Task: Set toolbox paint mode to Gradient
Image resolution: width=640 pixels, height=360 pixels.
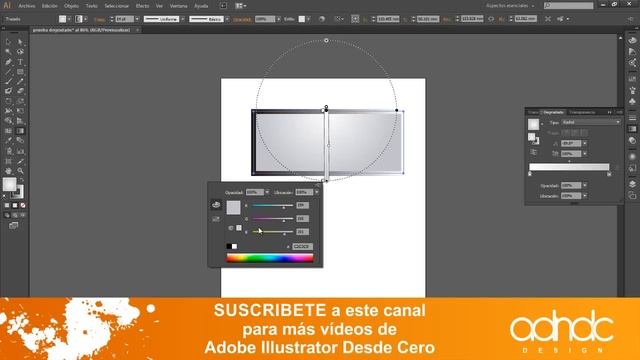Action: click(15, 205)
